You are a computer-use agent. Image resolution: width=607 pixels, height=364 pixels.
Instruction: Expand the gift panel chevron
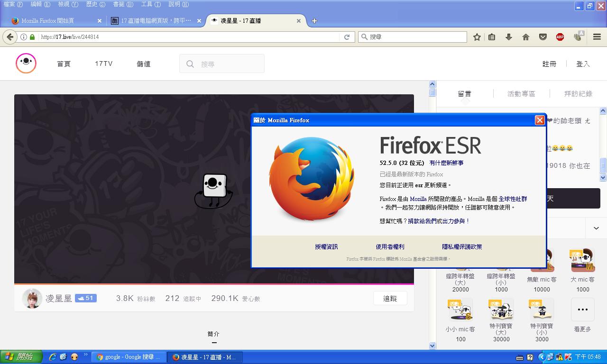tap(596, 228)
